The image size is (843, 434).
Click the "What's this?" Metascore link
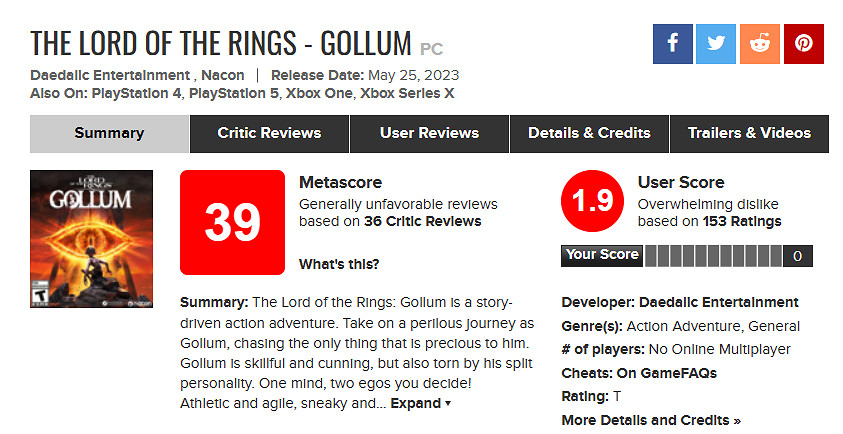pos(339,265)
